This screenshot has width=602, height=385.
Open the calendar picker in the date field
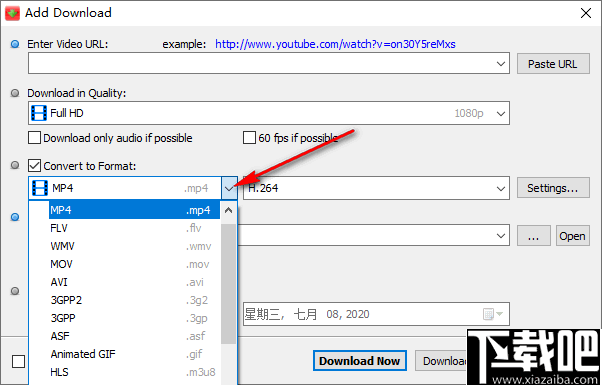point(493,314)
